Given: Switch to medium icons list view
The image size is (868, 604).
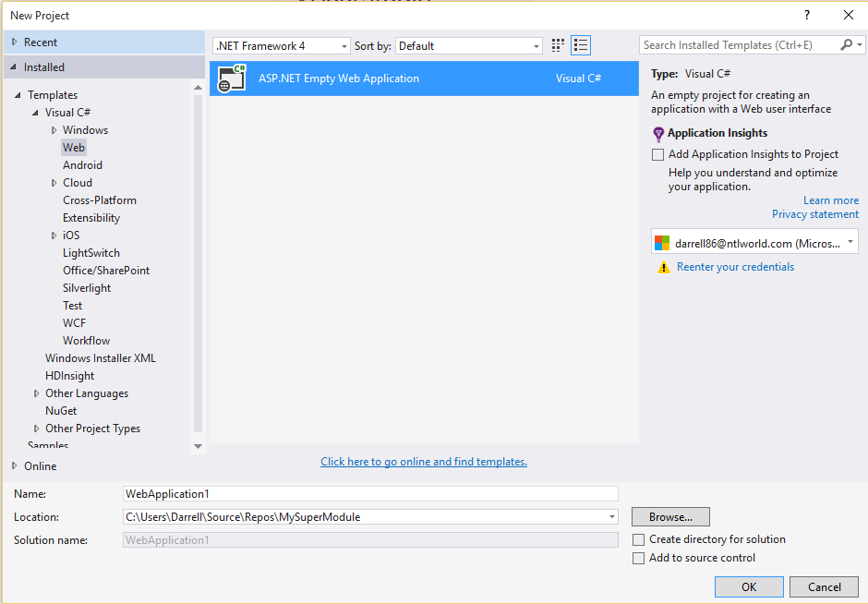Looking at the screenshot, I should coord(581,45).
